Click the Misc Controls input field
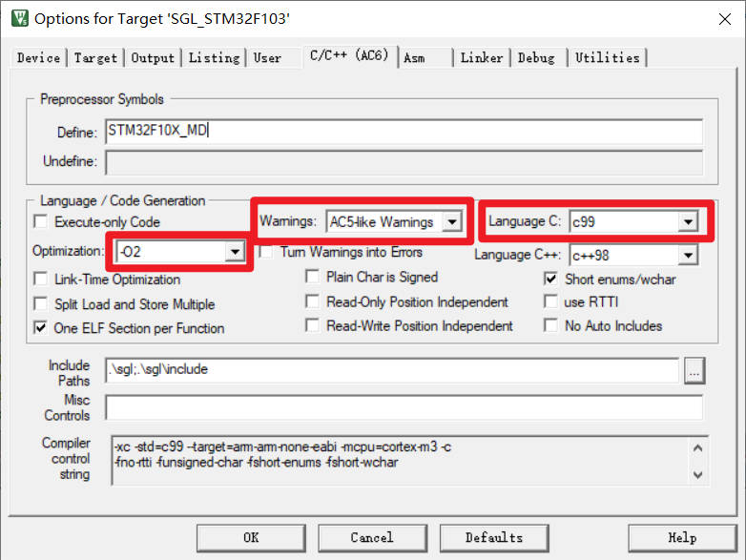The width and height of the screenshot is (746, 560). 404,407
